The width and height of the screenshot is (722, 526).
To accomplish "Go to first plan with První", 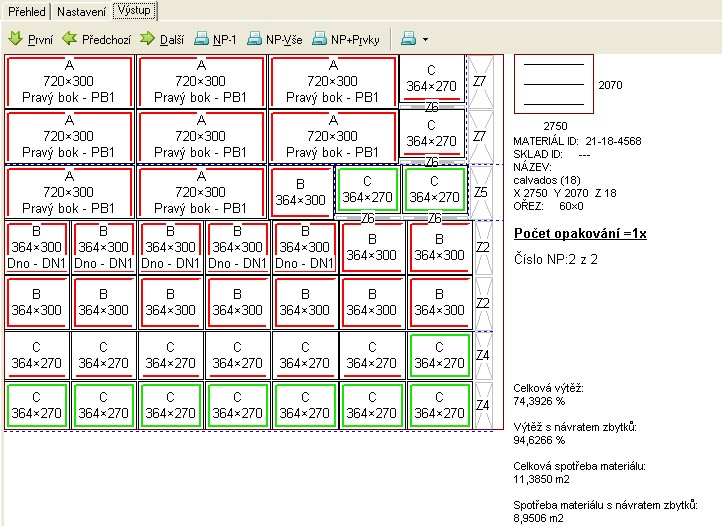I will point(41,40).
